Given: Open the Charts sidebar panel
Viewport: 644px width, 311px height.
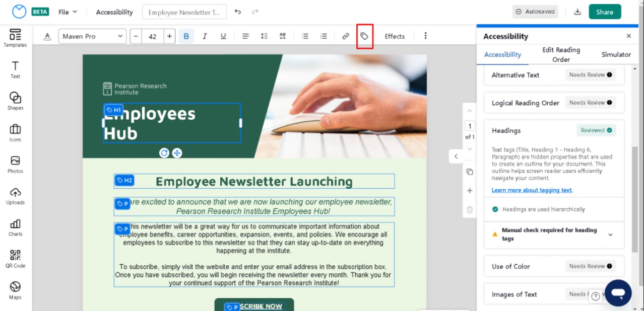Looking at the screenshot, I should [15, 227].
